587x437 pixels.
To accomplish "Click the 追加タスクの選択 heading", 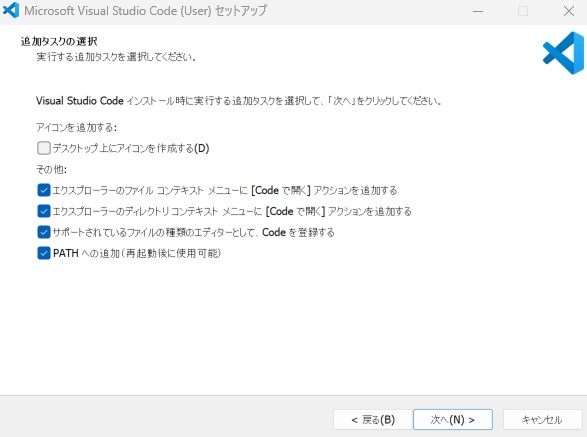I will 59,41.
